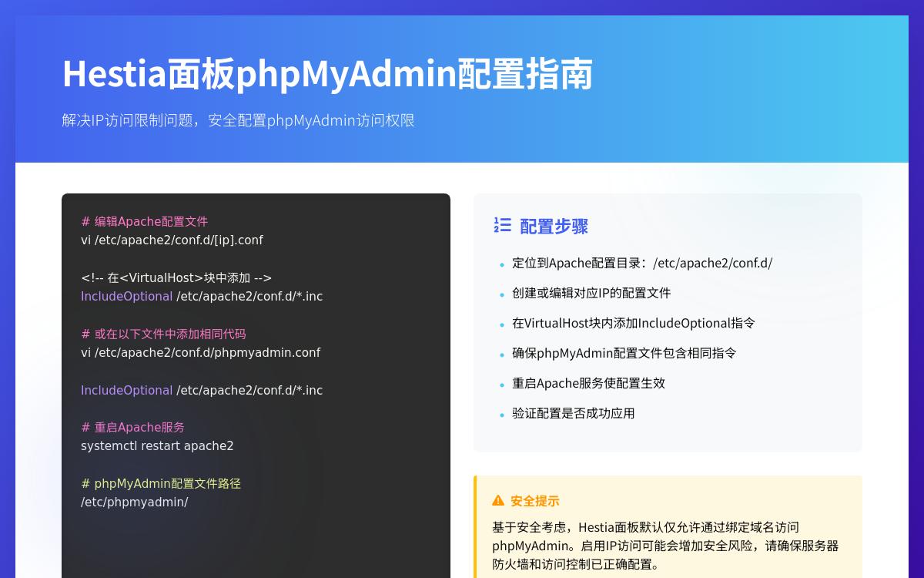Select the comment line # 编辑Apache配置文件
The width and height of the screenshot is (924, 578).
point(144,221)
